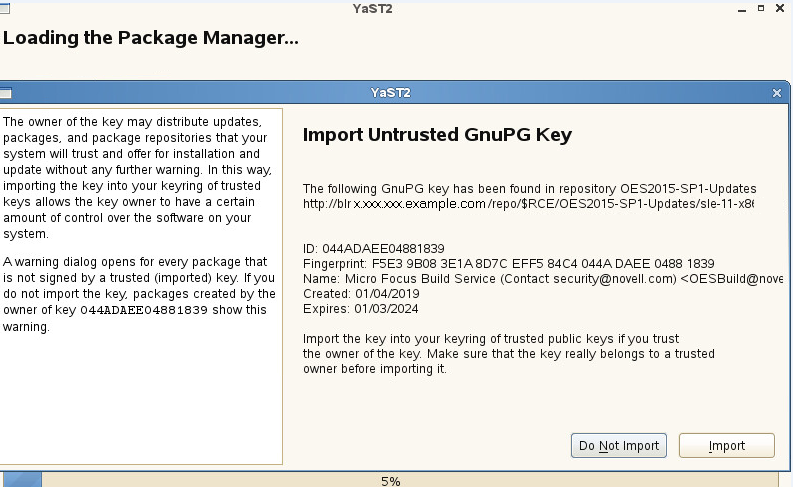The height and width of the screenshot is (487, 793).
Task: Click the Micro Focus Build Service name line
Action: click(542, 279)
